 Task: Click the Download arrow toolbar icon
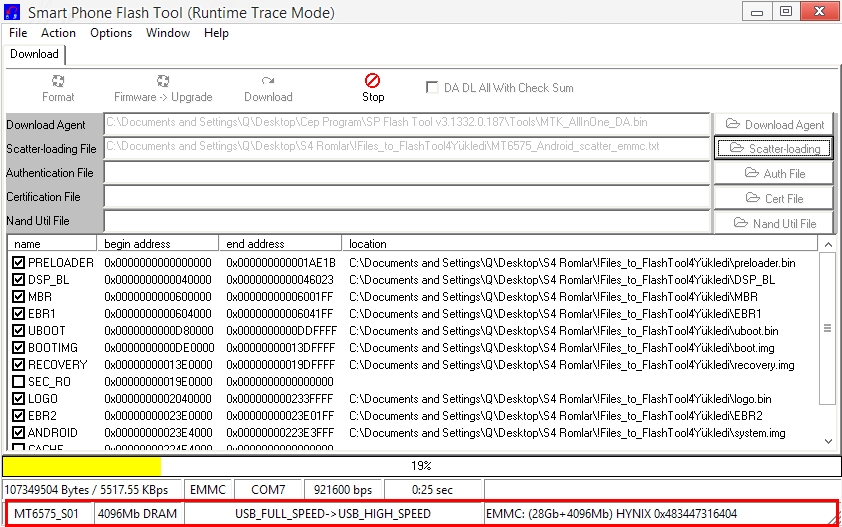pyautogui.click(x=268, y=88)
